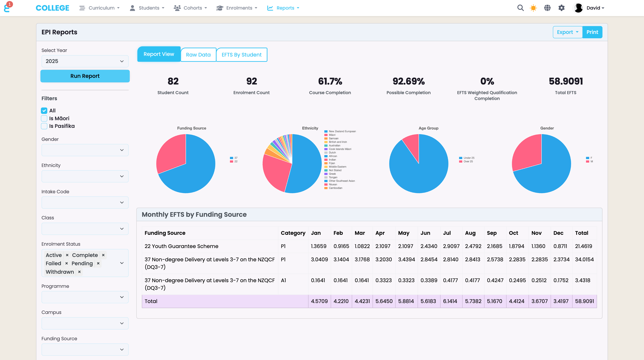This screenshot has height=360, width=644.
Task: Expand the Gender filter dropdown
Action: tap(85, 150)
